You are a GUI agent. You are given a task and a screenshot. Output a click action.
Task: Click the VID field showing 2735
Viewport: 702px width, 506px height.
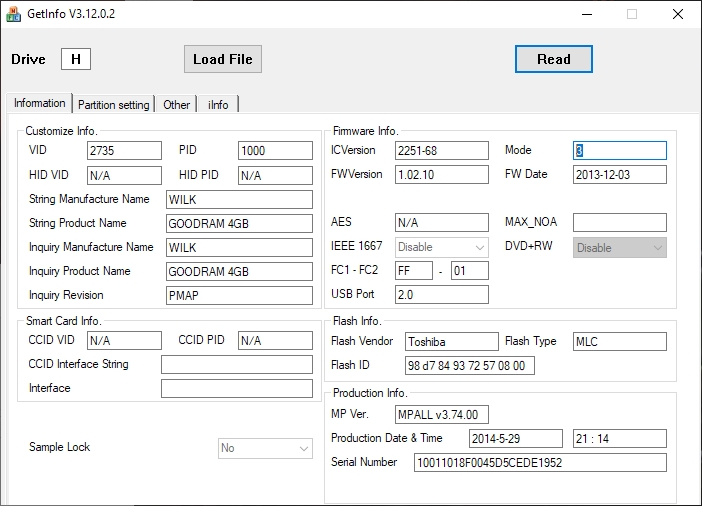pos(124,150)
